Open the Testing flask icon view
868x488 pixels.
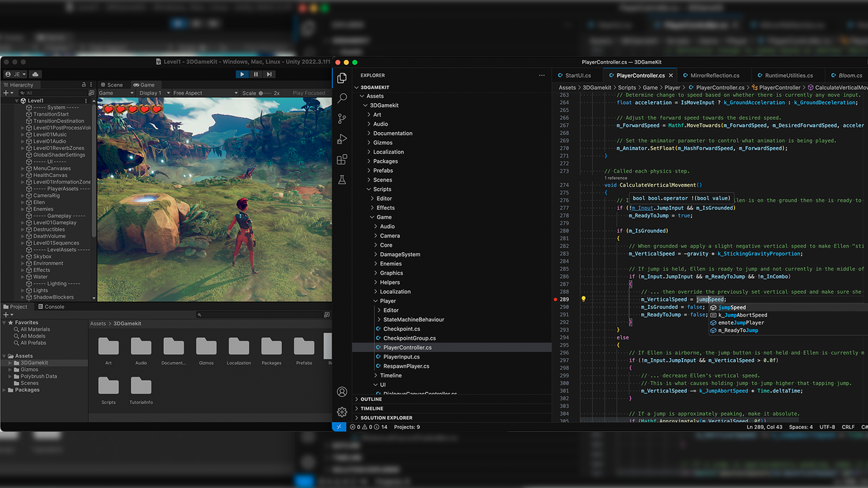(342, 180)
